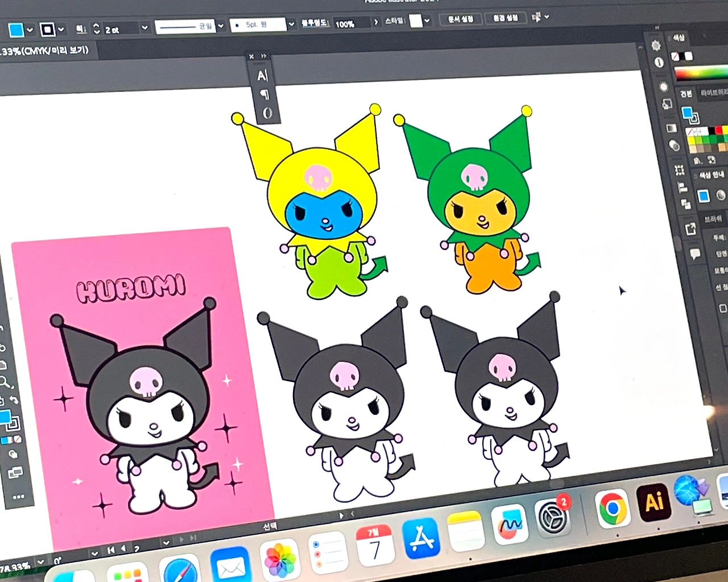Open stroke color dropdown in control bar
728x582 pixels.
click(61, 29)
